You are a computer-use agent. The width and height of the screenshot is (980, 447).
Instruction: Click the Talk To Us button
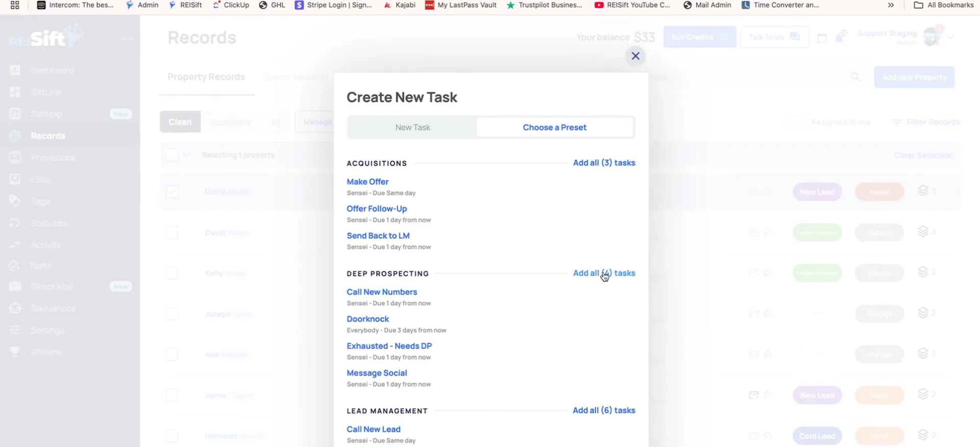774,37
